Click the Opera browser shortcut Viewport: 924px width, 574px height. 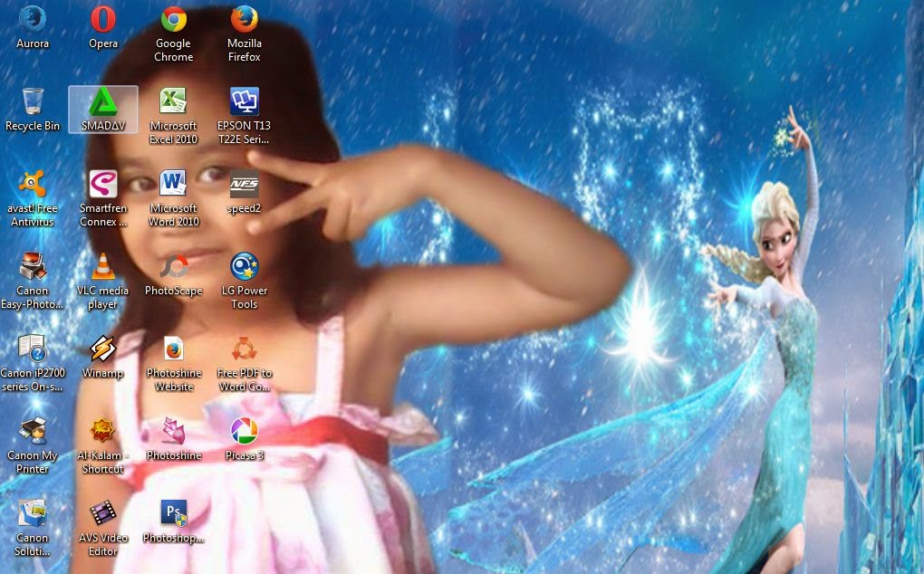pos(103,19)
